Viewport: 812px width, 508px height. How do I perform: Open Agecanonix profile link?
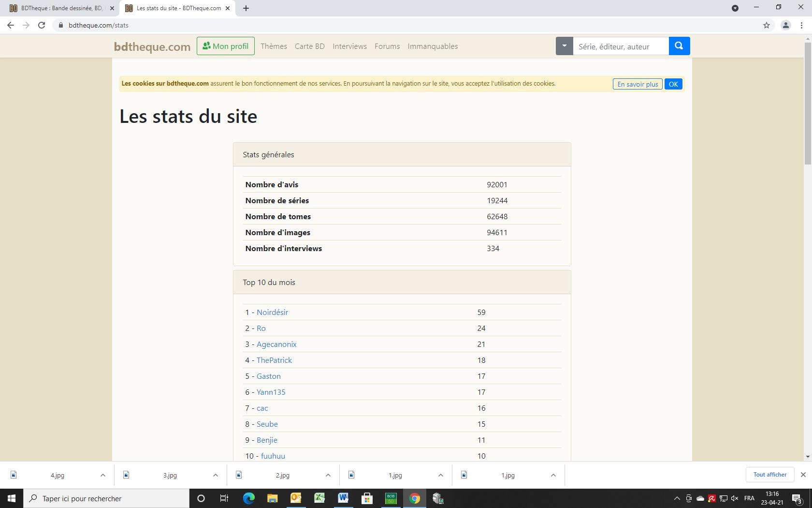point(276,344)
